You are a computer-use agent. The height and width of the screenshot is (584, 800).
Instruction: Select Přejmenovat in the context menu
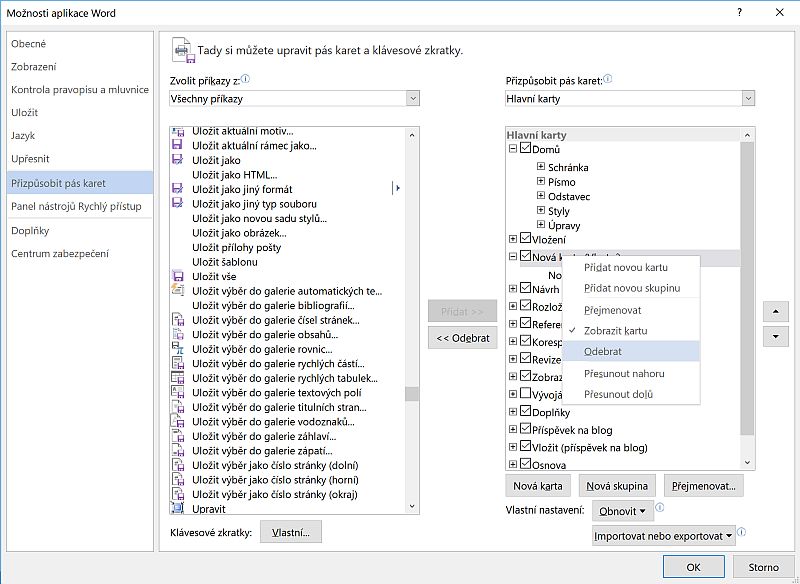point(631,310)
